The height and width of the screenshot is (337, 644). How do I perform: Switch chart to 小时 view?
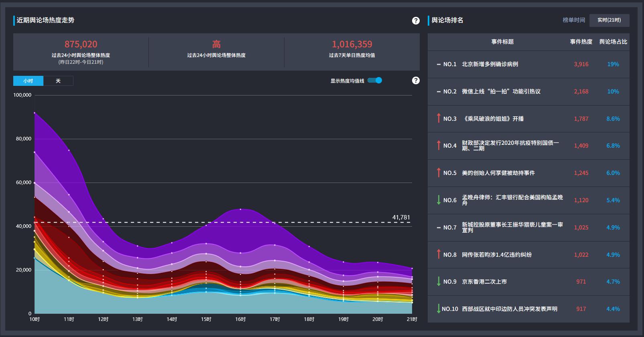[x=28, y=81]
